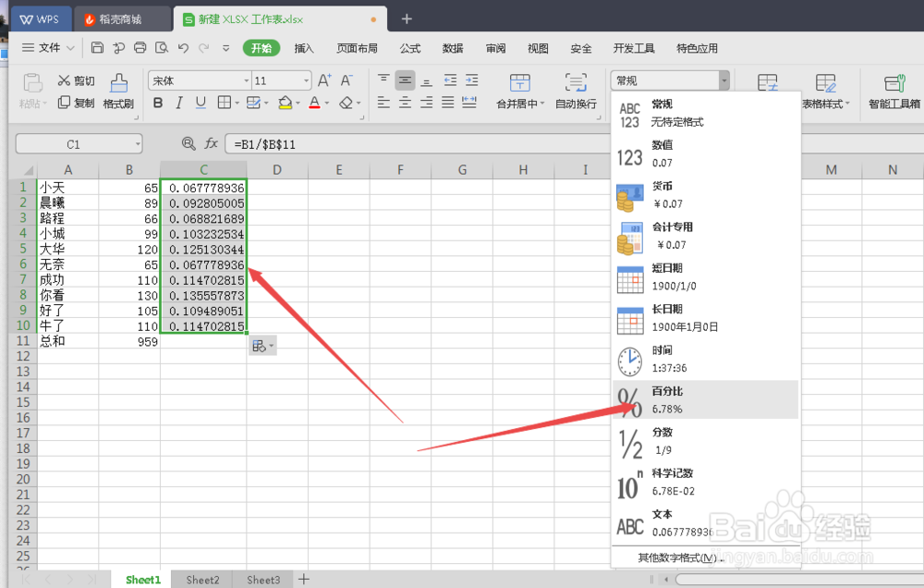Click the fill color bucket swatch

click(285, 103)
